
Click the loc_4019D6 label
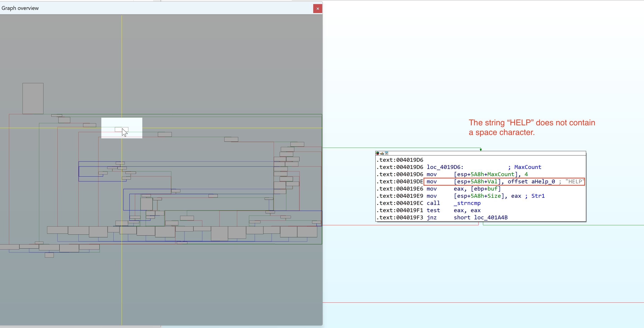point(445,167)
